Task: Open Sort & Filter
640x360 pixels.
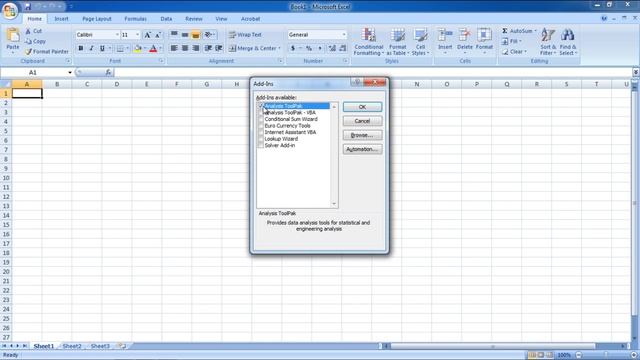Action: [548, 41]
